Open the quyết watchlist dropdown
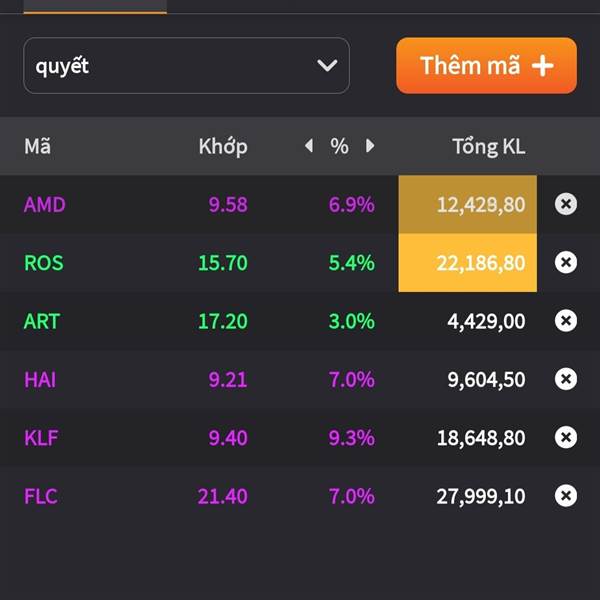Image resolution: width=600 pixels, height=600 pixels. pyautogui.click(x=186, y=65)
